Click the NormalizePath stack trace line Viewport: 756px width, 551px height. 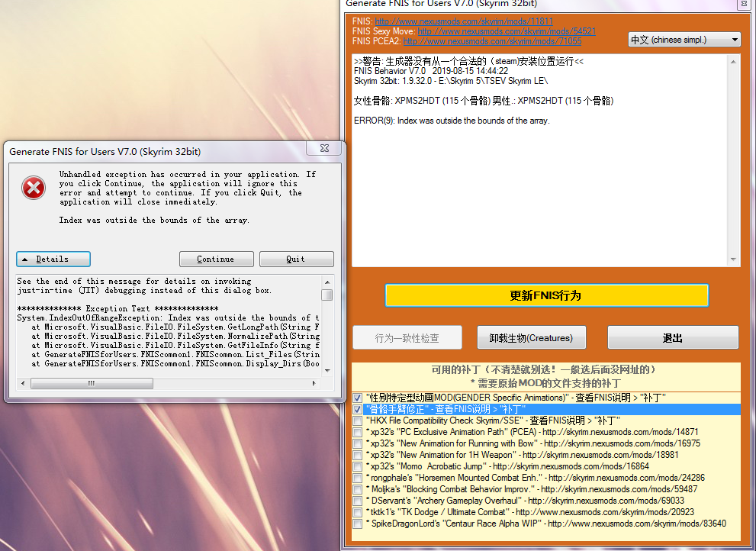tap(175, 337)
